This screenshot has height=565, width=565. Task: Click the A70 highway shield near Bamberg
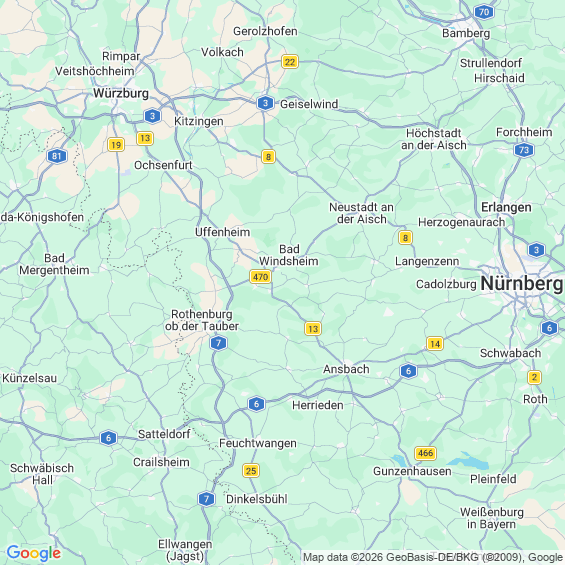tap(484, 12)
